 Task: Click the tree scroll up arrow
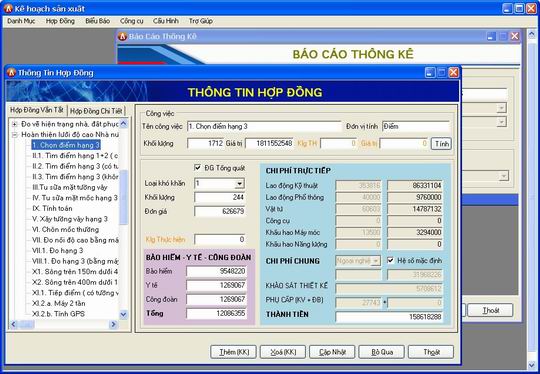point(123,123)
